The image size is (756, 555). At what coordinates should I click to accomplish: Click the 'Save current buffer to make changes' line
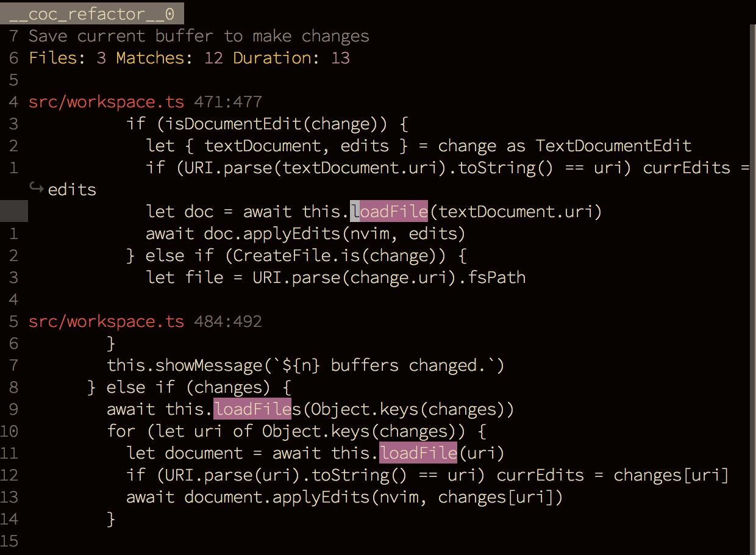coord(199,36)
